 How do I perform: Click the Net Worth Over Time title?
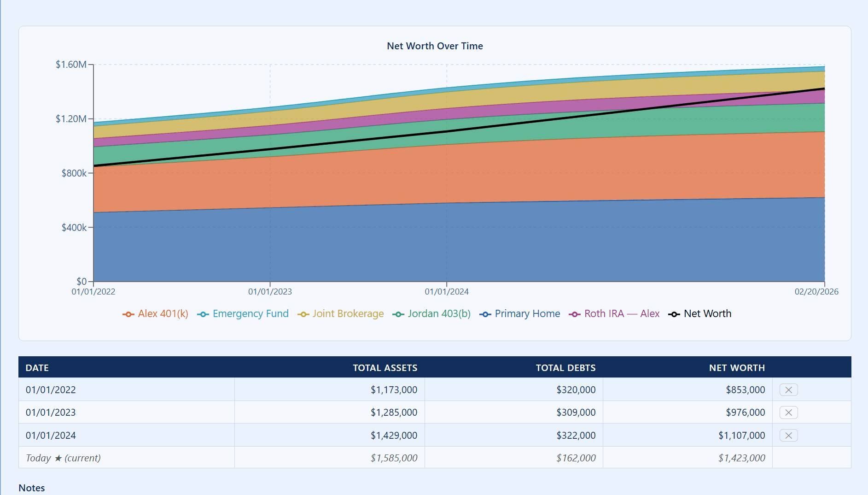[x=435, y=46]
